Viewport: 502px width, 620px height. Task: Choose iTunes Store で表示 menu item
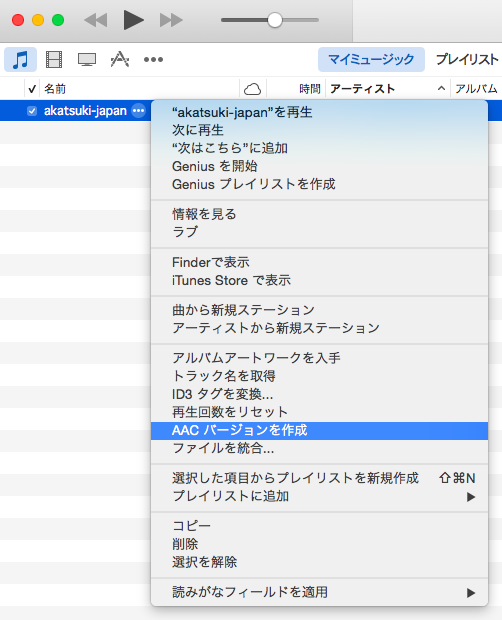tap(319, 280)
